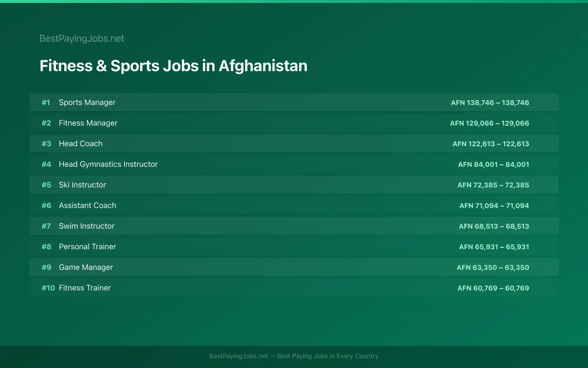Click the #3 rank number

(46, 144)
